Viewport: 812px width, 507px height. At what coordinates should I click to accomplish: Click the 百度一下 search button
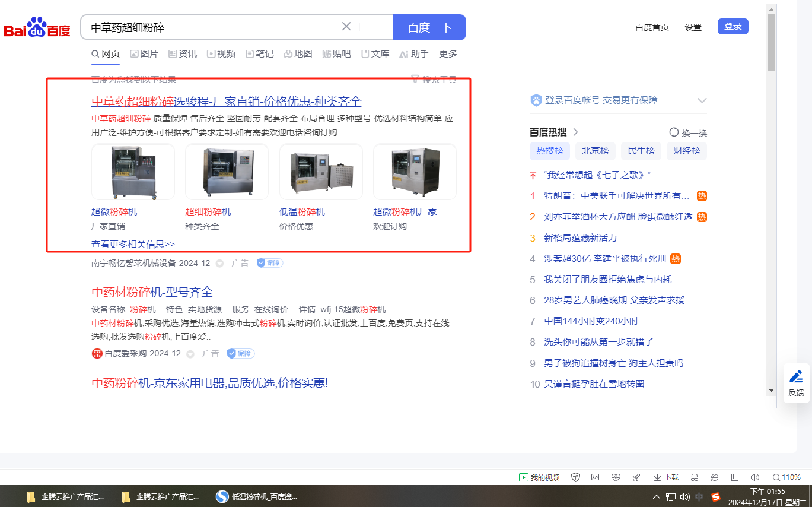(429, 27)
